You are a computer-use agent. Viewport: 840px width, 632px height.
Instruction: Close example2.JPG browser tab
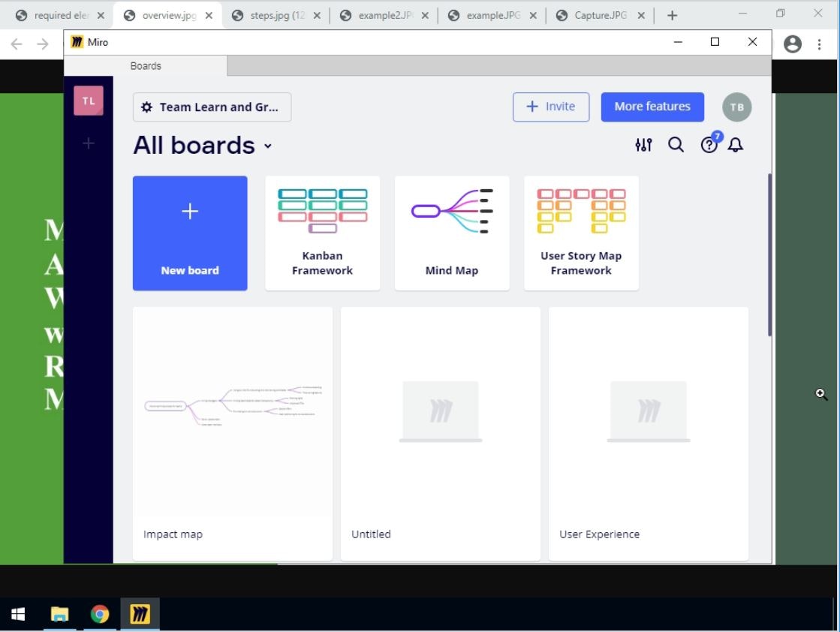pyautogui.click(x=425, y=16)
